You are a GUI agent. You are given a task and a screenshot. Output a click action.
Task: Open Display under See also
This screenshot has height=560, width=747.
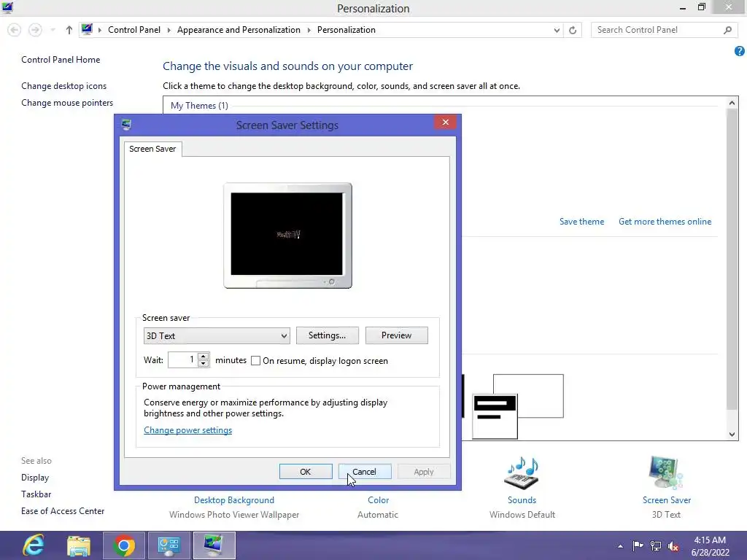35,477
